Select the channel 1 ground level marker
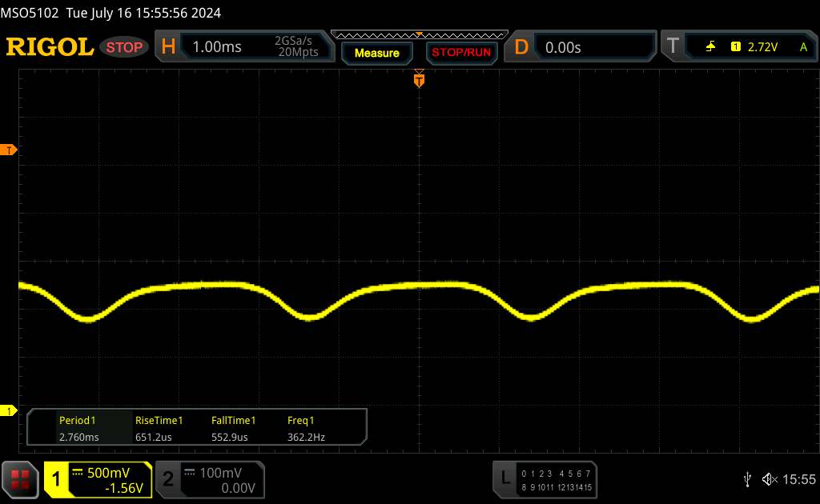 [10, 411]
